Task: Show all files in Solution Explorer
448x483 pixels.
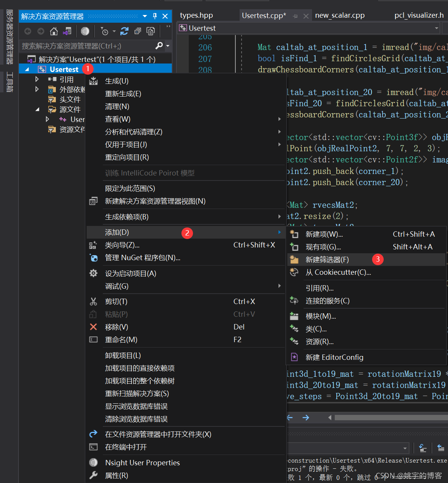Action: [x=151, y=31]
